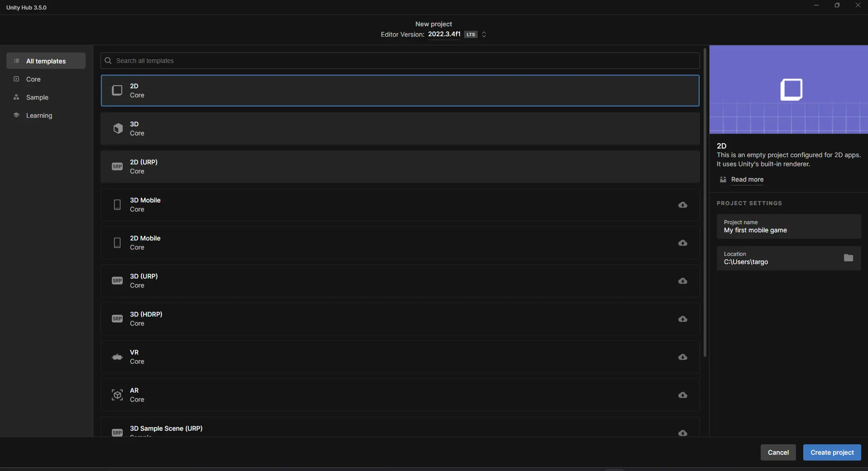Click the All templates list icon
The image size is (868, 471).
tap(16, 61)
